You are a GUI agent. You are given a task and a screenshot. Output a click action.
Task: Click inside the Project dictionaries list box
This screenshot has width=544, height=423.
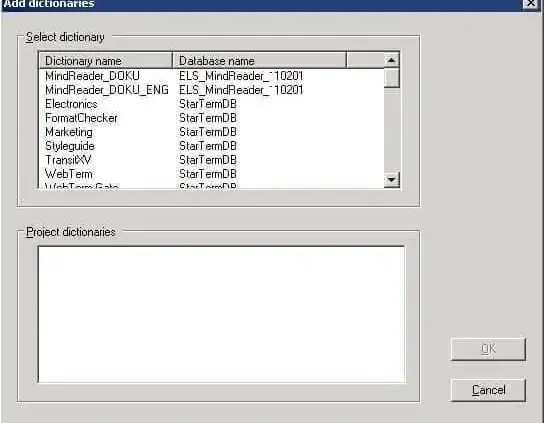[x=221, y=314]
